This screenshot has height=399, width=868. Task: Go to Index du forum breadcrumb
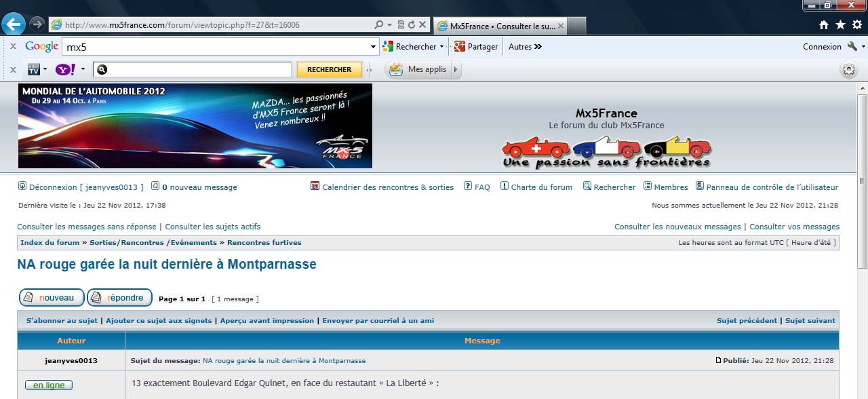(50, 242)
